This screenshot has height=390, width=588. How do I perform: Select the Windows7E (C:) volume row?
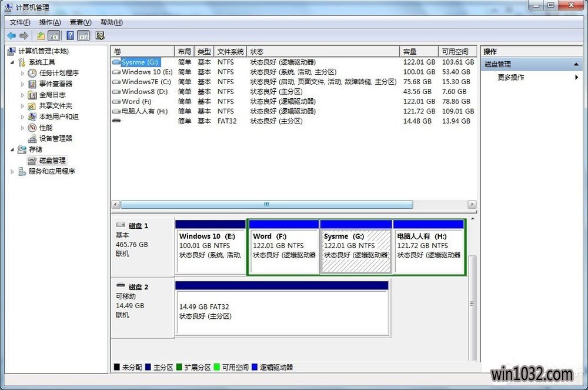(146, 82)
